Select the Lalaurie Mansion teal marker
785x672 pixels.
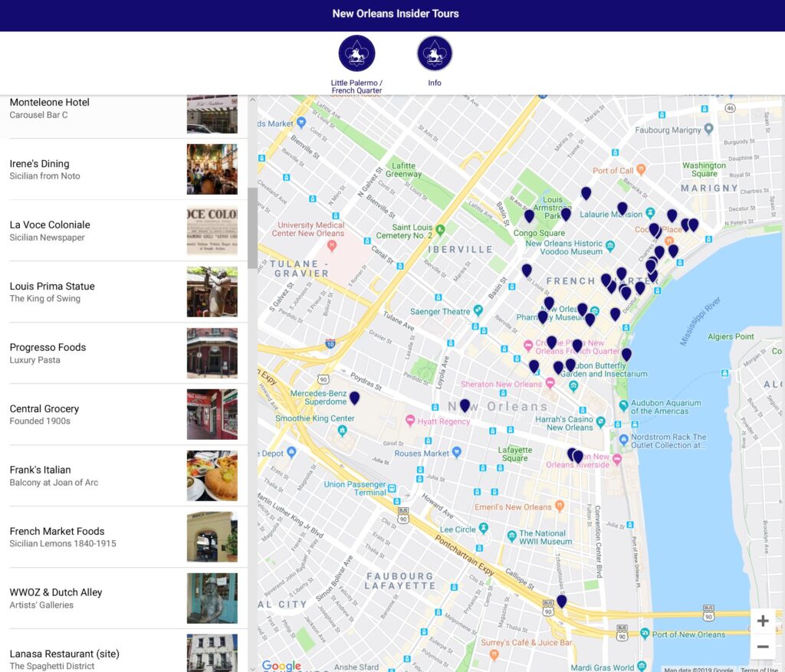tap(650, 213)
